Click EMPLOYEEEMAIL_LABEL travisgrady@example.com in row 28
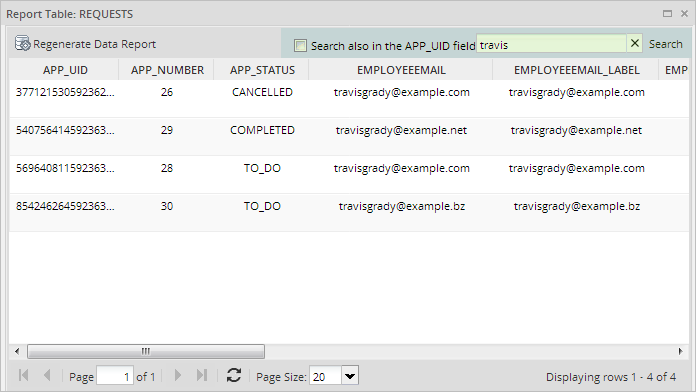The width and height of the screenshot is (696, 392). 576,168
